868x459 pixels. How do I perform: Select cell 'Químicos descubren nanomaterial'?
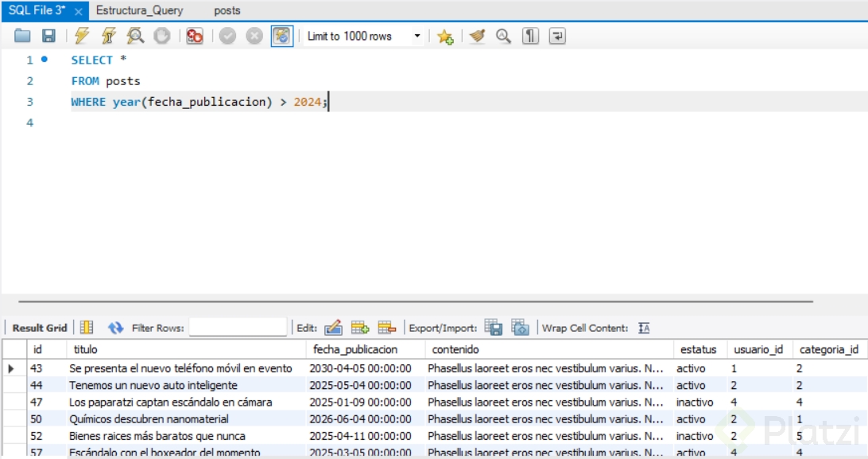click(x=186, y=419)
